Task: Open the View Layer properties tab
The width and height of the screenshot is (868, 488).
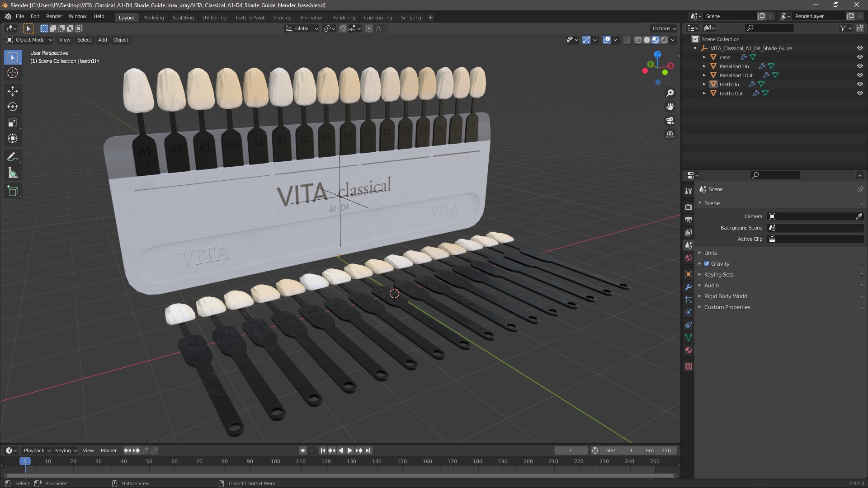Action: point(689,233)
